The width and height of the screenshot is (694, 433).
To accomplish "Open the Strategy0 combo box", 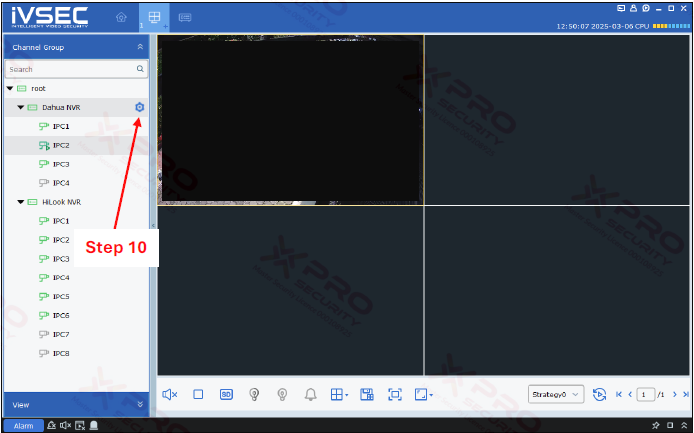I will [x=556, y=394].
